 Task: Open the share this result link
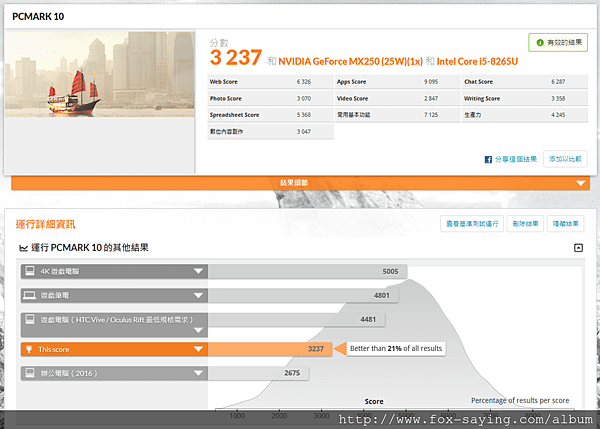click(x=516, y=159)
